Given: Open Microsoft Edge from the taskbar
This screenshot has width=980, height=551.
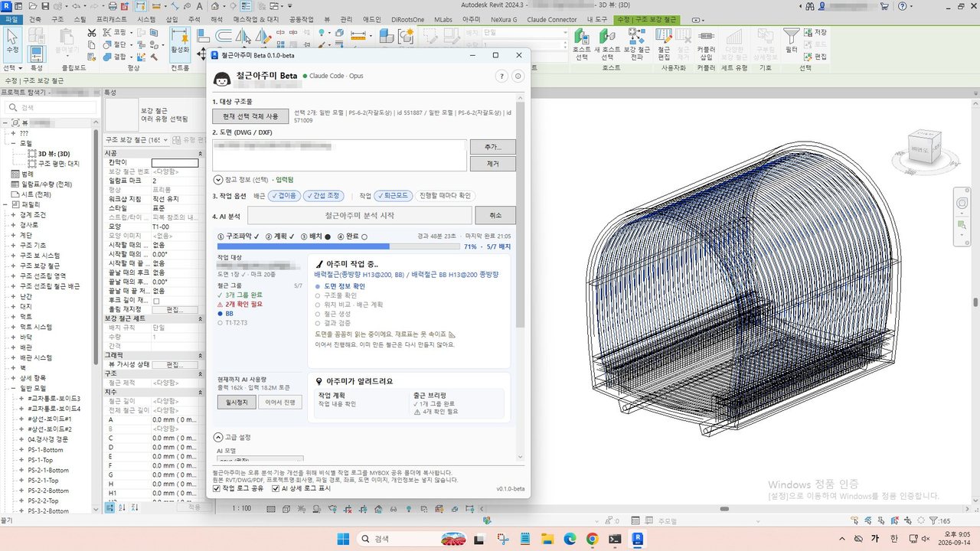Looking at the screenshot, I should click(x=570, y=539).
